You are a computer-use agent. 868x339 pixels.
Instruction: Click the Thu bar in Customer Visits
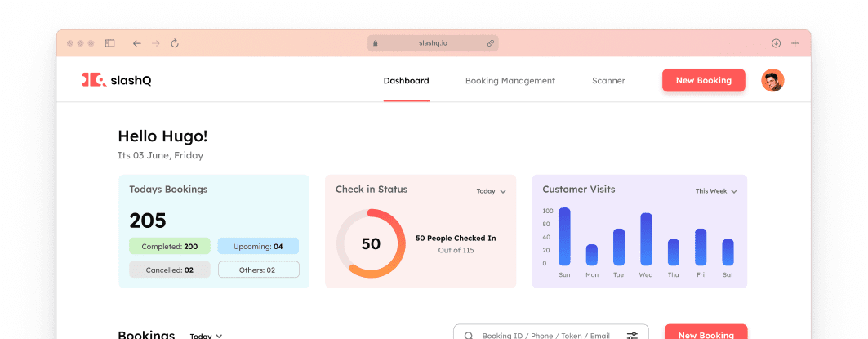(673, 252)
